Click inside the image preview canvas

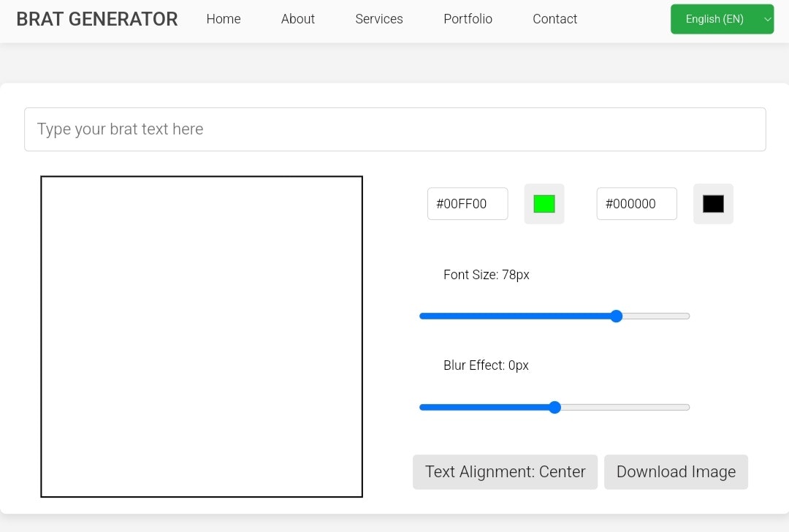click(x=202, y=336)
